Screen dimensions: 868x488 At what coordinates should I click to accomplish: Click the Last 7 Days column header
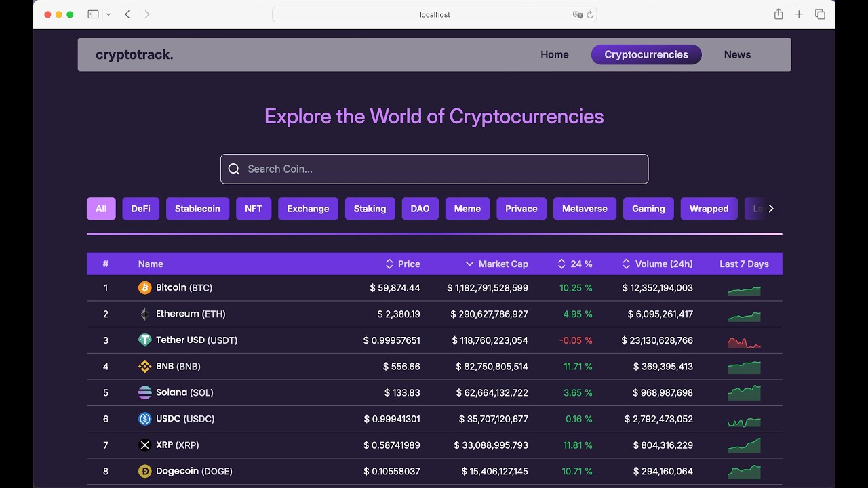coord(744,264)
